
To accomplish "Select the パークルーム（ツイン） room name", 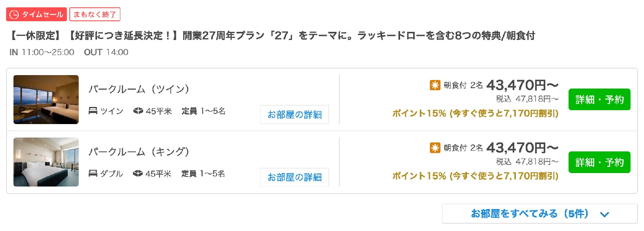I will 139,89.
